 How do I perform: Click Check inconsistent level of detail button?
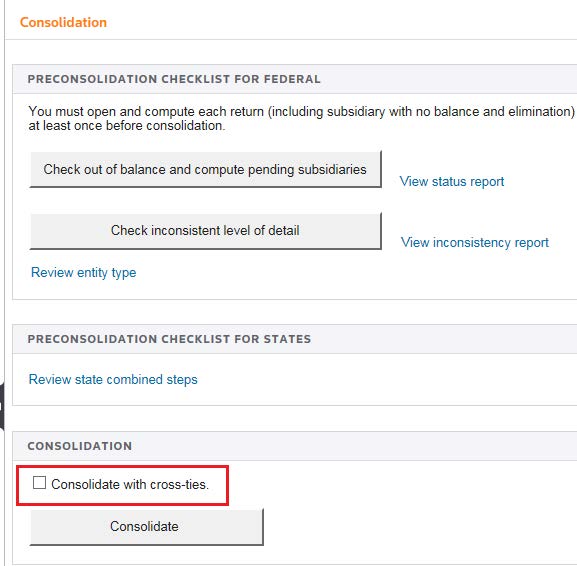click(x=205, y=231)
